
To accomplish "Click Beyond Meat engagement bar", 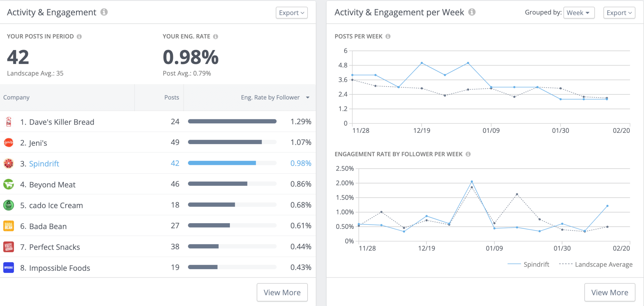I will click(218, 184).
